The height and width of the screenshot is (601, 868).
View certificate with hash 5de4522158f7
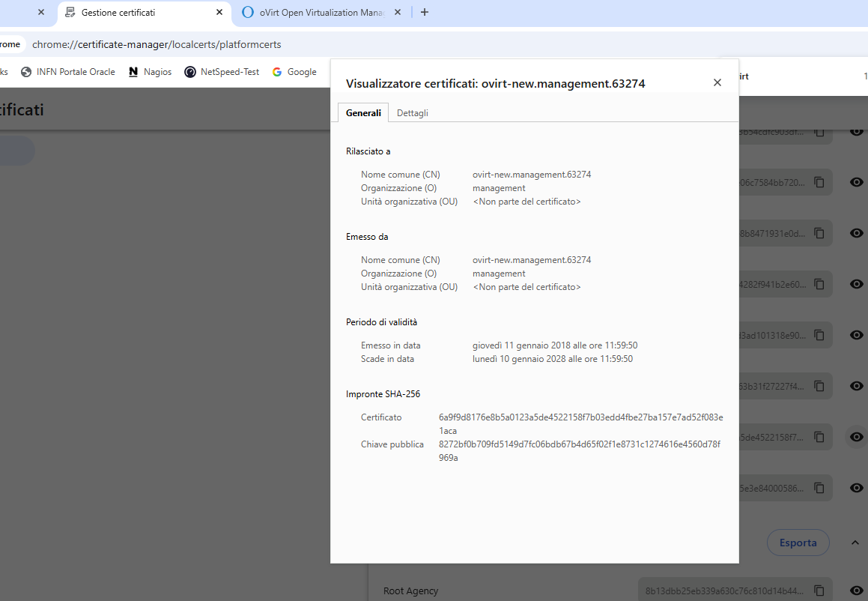pos(857,437)
